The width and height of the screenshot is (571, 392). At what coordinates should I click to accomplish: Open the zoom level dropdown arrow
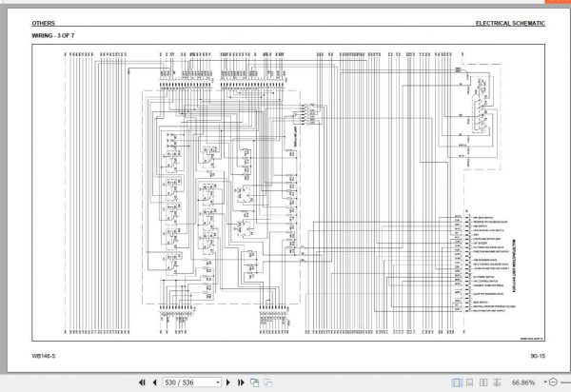[x=545, y=382]
